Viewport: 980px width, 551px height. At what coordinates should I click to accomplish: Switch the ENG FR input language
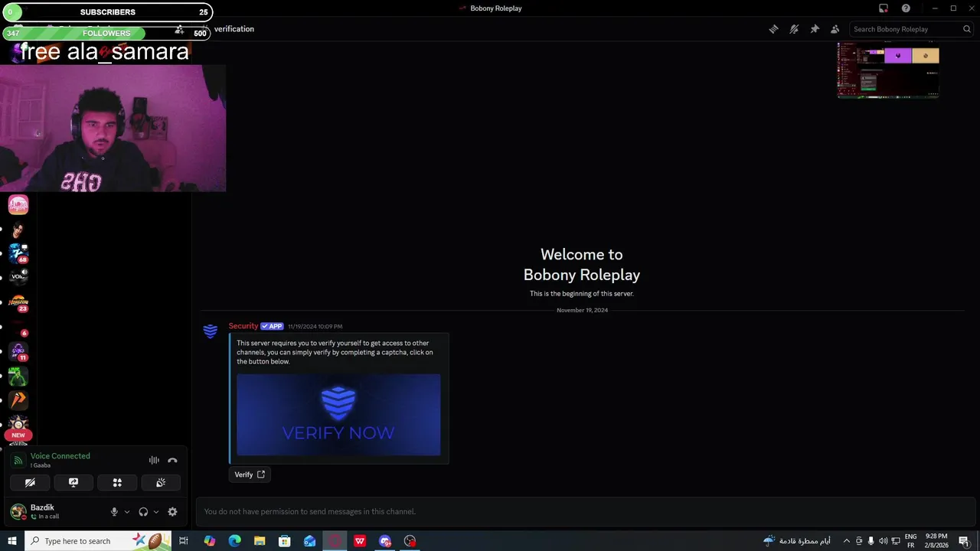click(x=911, y=541)
